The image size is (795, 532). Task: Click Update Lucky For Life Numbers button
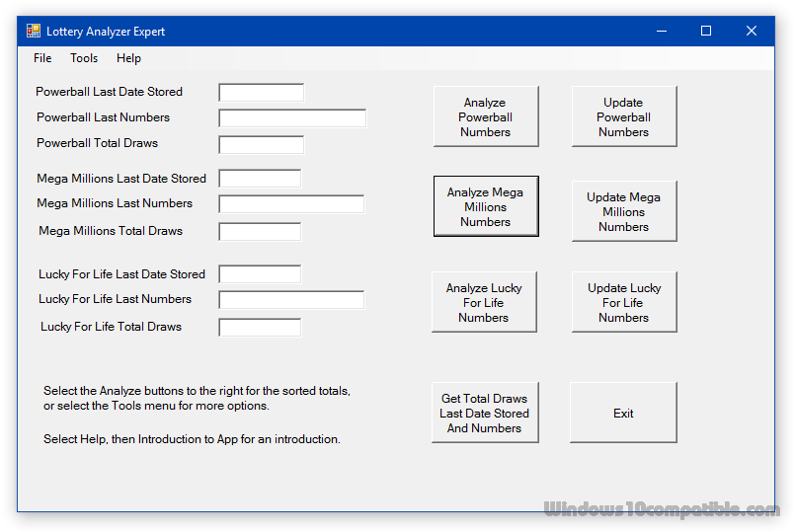[x=624, y=302]
